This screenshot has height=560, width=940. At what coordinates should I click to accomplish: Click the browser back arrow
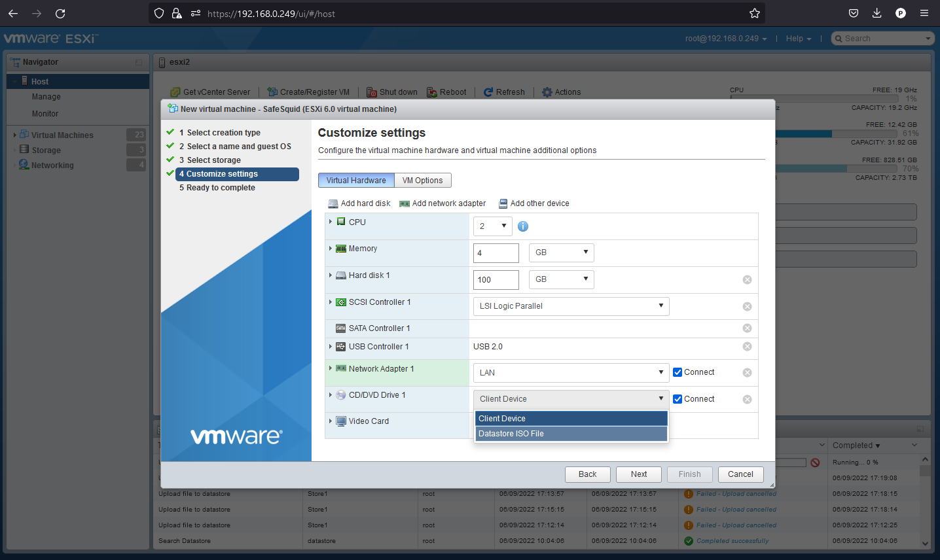click(13, 13)
